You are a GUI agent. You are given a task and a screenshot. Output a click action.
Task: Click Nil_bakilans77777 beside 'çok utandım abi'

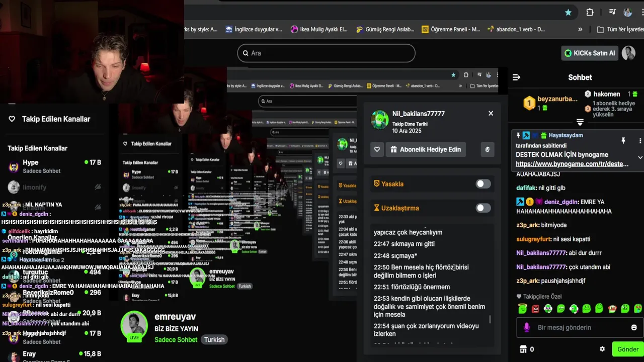point(541,267)
